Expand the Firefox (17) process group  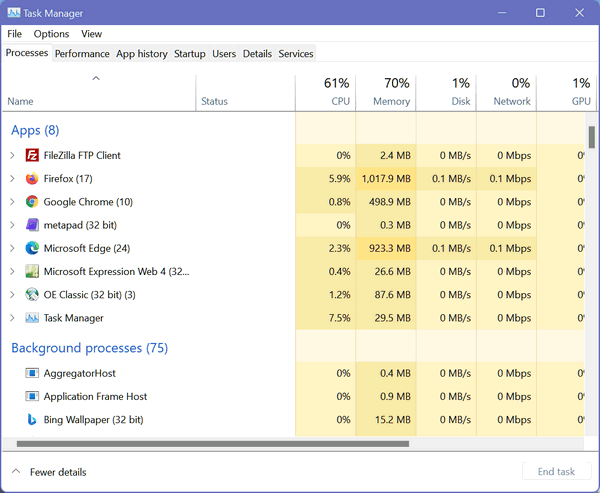pos(12,179)
